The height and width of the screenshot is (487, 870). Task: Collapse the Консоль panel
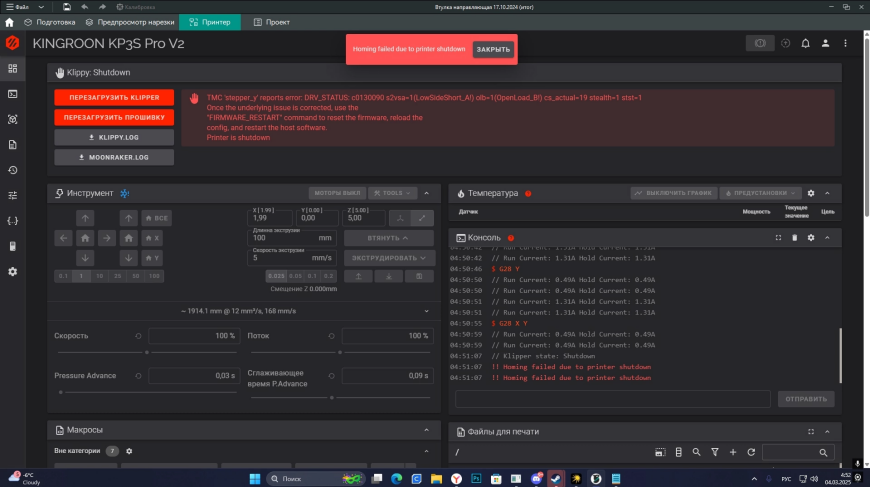pos(827,238)
